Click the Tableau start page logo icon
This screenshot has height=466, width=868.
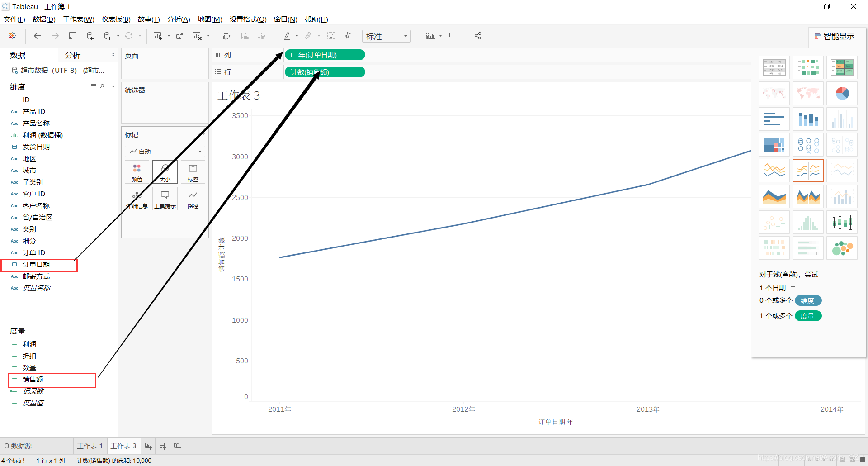(x=13, y=36)
